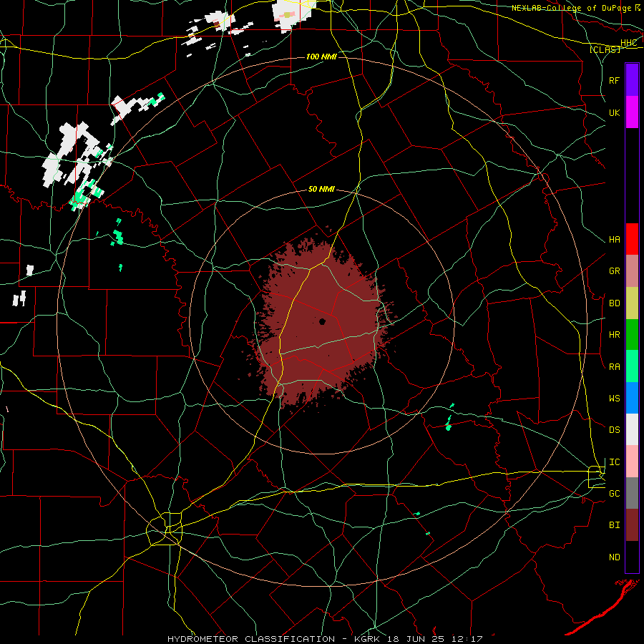Click the purple RF color swatch in legend
This screenshot has width=644, height=644.
point(632,80)
